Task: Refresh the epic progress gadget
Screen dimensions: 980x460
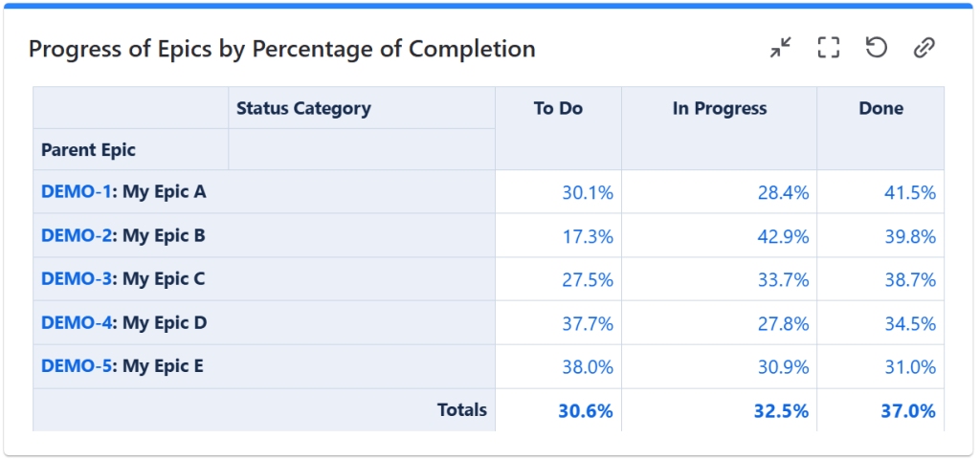Action: (x=876, y=48)
